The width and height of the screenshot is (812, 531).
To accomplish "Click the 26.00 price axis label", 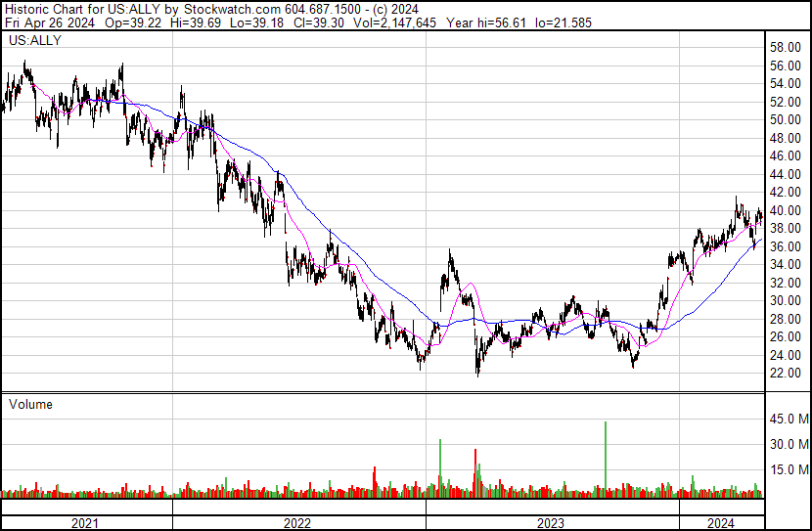I will coord(785,337).
